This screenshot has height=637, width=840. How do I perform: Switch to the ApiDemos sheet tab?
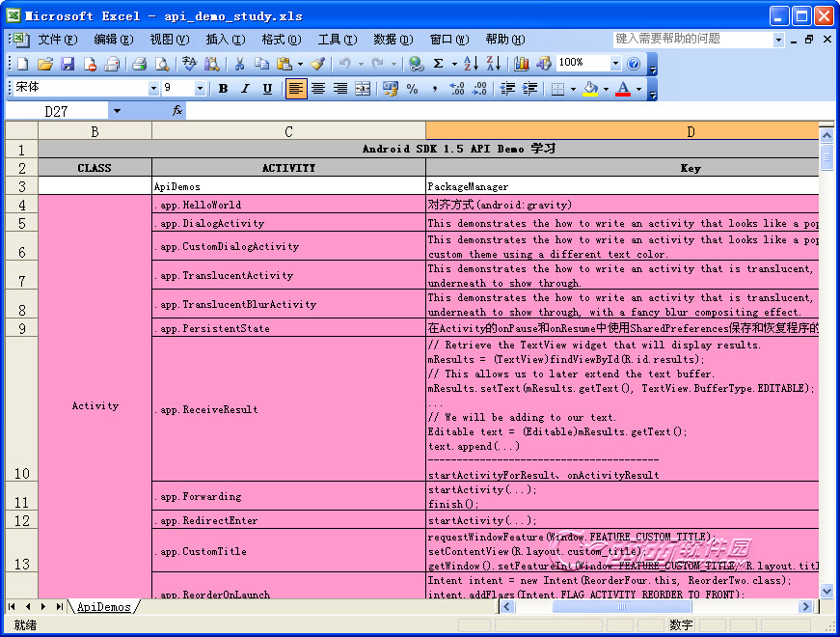(x=103, y=607)
